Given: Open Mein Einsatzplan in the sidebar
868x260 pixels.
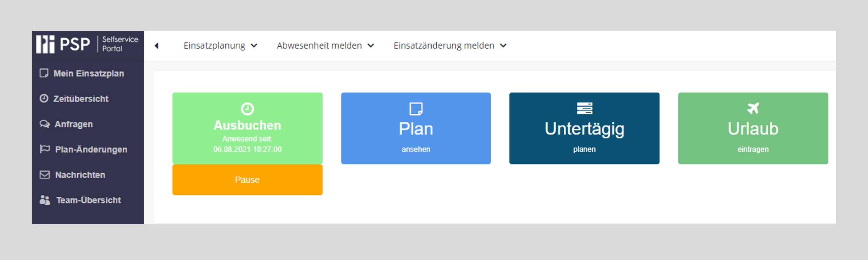Looking at the screenshot, I should (88, 73).
